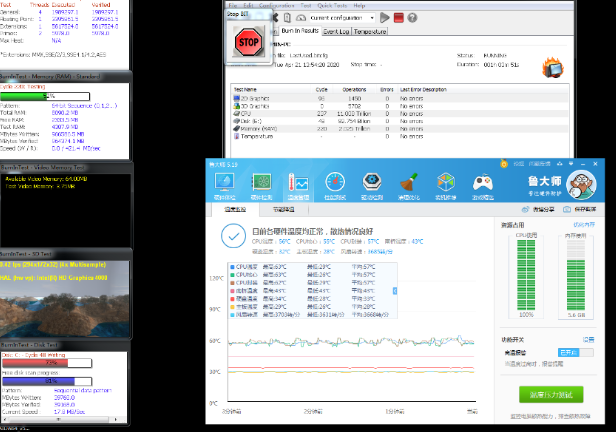This screenshot has width=616, height=432.
Task: Open the File menu in BurnInTest
Action: tap(233, 5)
